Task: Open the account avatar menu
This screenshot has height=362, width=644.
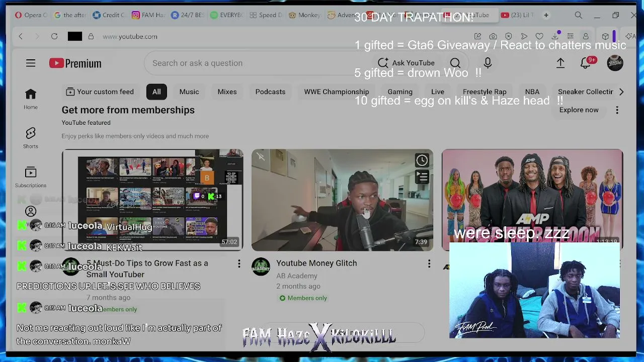Action: (x=615, y=63)
